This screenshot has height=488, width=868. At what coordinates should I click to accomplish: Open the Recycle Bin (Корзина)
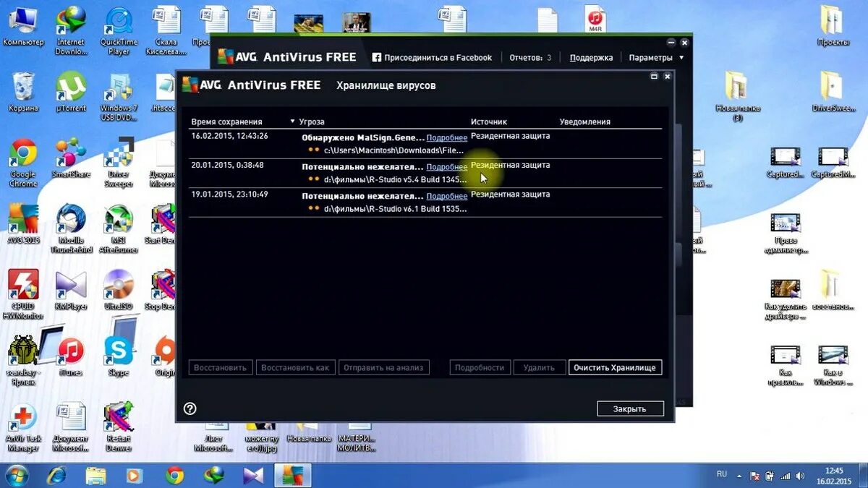(23, 92)
